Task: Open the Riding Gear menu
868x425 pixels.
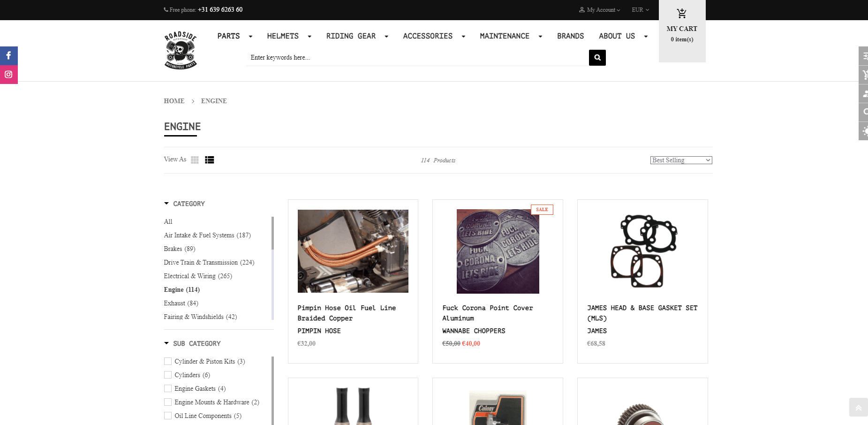Action: pos(351,36)
